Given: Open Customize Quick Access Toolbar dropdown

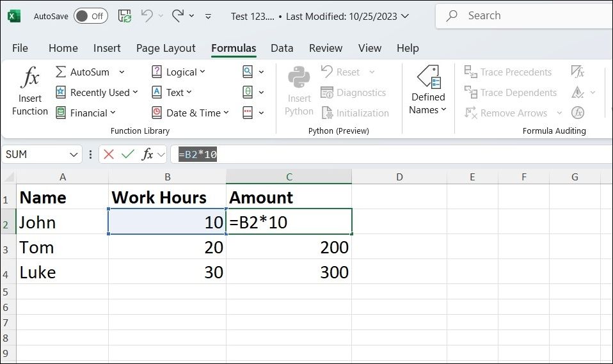Looking at the screenshot, I should (209, 17).
